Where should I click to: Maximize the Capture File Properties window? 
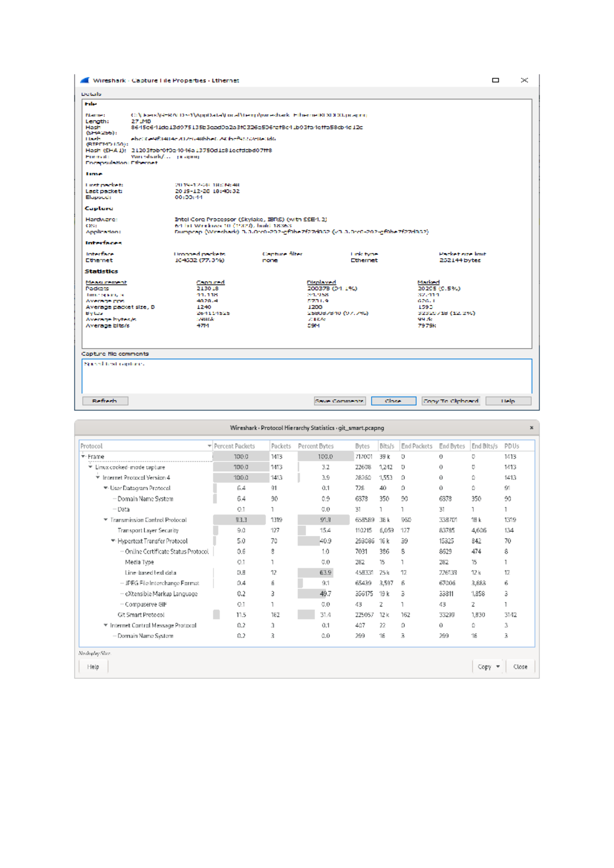[x=495, y=80]
